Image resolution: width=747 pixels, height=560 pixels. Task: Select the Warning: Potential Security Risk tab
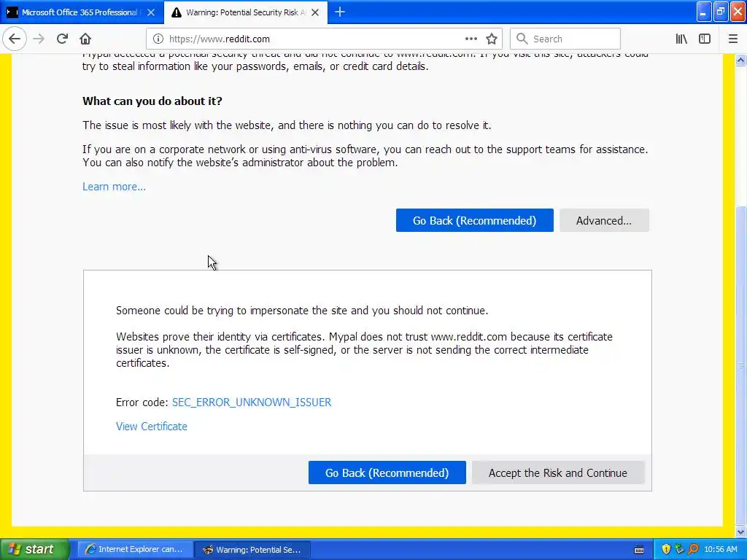(x=246, y=12)
